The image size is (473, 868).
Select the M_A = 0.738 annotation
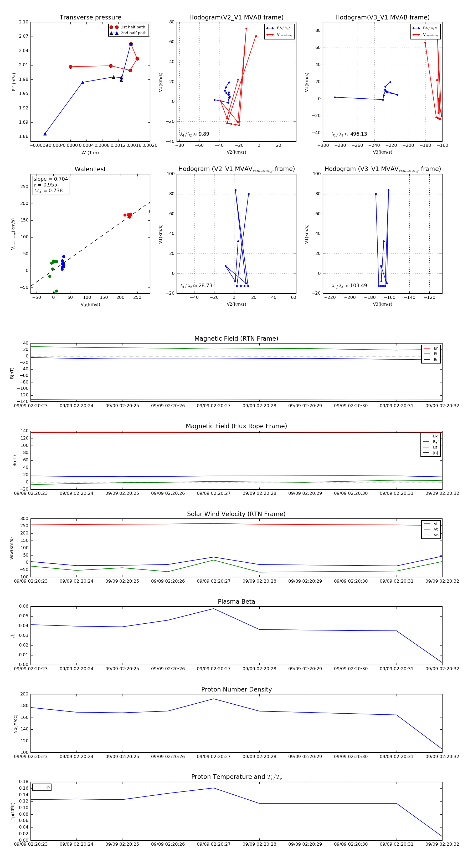[48, 191]
